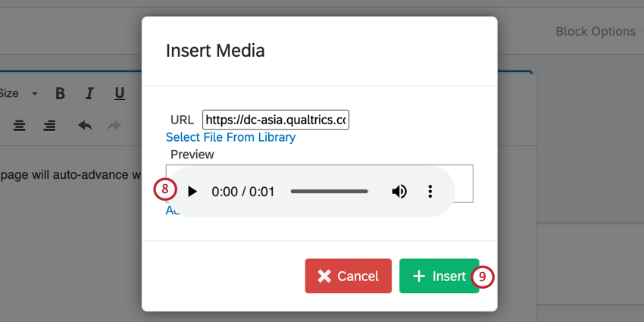Click the redo arrow
The image size is (644, 322).
[x=114, y=125]
